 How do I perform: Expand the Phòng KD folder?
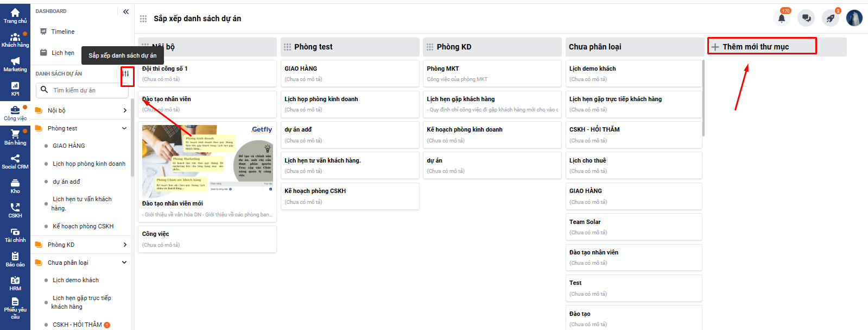pyautogui.click(x=125, y=245)
